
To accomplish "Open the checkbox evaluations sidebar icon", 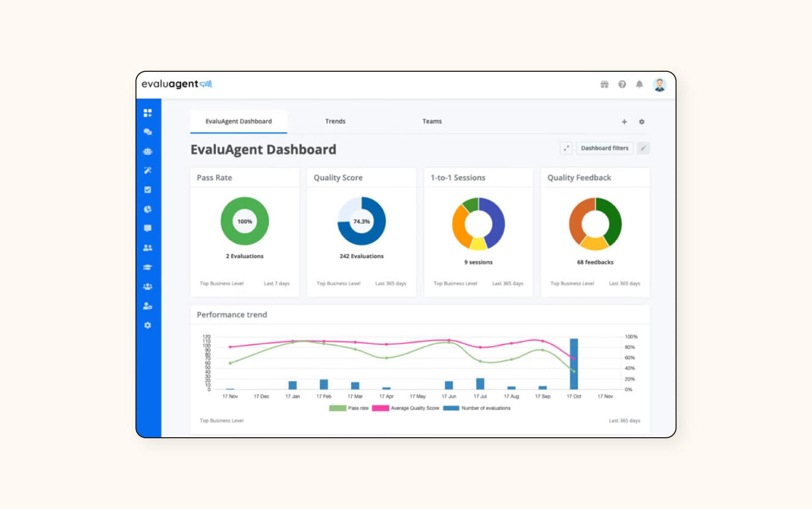I will pyautogui.click(x=148, y=190).
